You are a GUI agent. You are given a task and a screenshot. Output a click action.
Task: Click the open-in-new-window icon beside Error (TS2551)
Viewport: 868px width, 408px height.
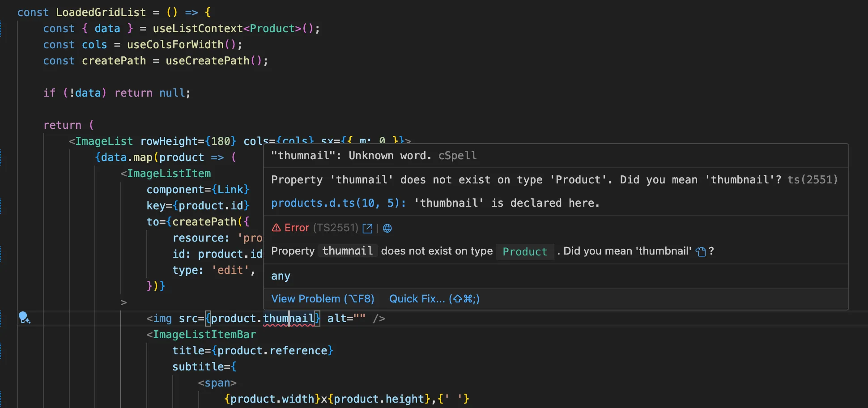[367, 228]
